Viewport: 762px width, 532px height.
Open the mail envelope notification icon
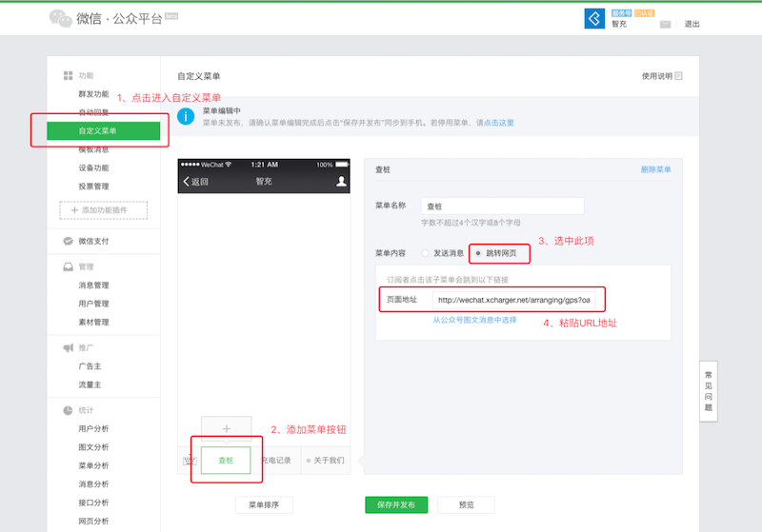[x=665, y=24]
